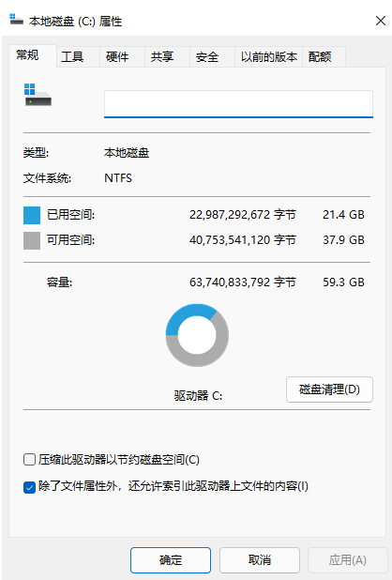Click the 21.4 GB used value
Viewport: 392px width, 580px height.
(x=343, y=215)
